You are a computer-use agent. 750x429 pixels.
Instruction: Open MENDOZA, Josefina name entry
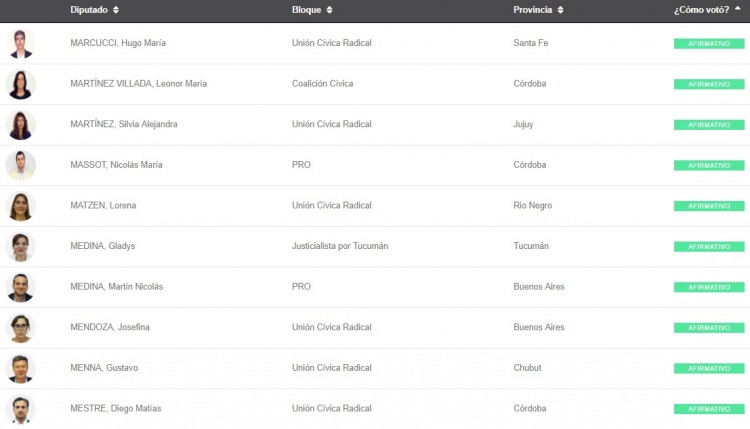[110, 328]
